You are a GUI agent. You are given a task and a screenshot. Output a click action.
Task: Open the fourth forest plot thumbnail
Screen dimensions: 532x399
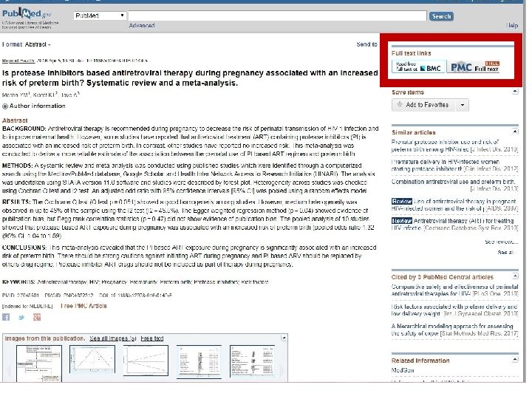point(199,361)
